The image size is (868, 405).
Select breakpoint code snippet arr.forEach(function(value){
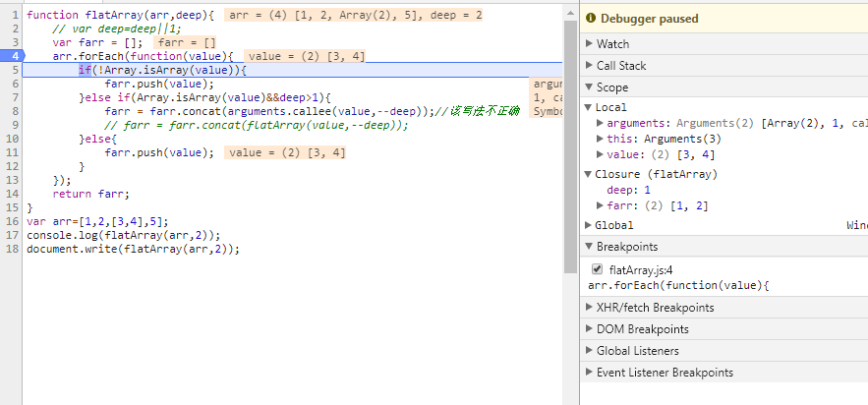coord(678,285)
